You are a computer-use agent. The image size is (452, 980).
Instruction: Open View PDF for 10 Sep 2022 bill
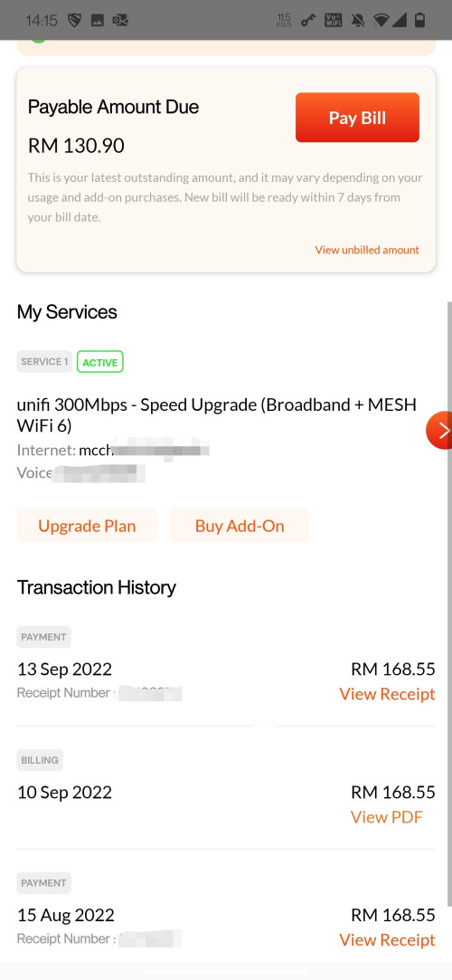[x=386, y=817]
